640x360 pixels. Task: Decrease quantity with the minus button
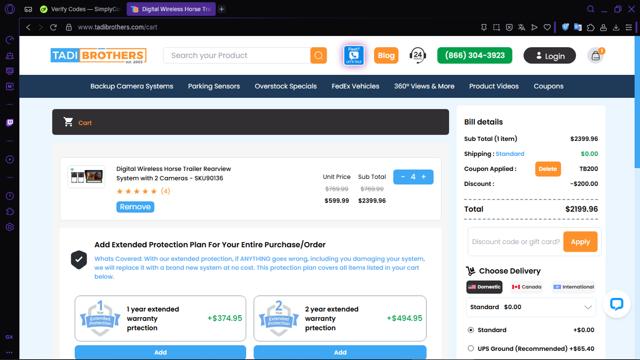click(402, 177)
